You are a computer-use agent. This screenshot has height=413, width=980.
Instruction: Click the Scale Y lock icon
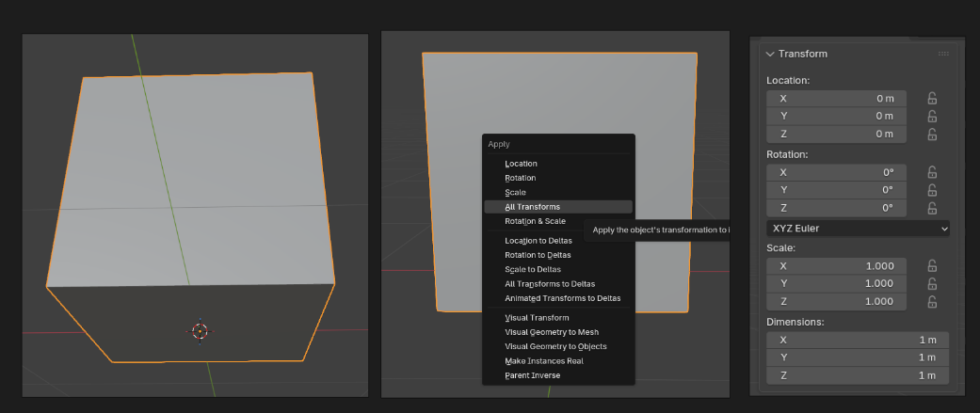tap(932, 283)
